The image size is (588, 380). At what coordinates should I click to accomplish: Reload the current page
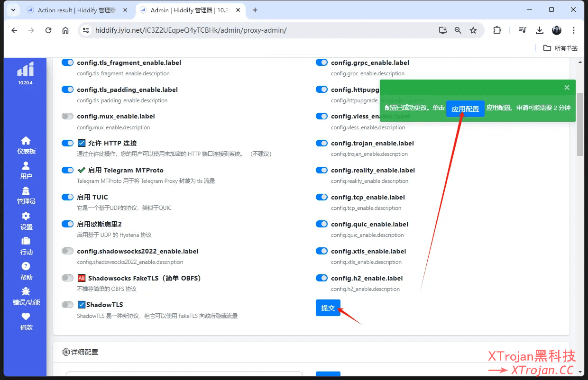[48, 30]
